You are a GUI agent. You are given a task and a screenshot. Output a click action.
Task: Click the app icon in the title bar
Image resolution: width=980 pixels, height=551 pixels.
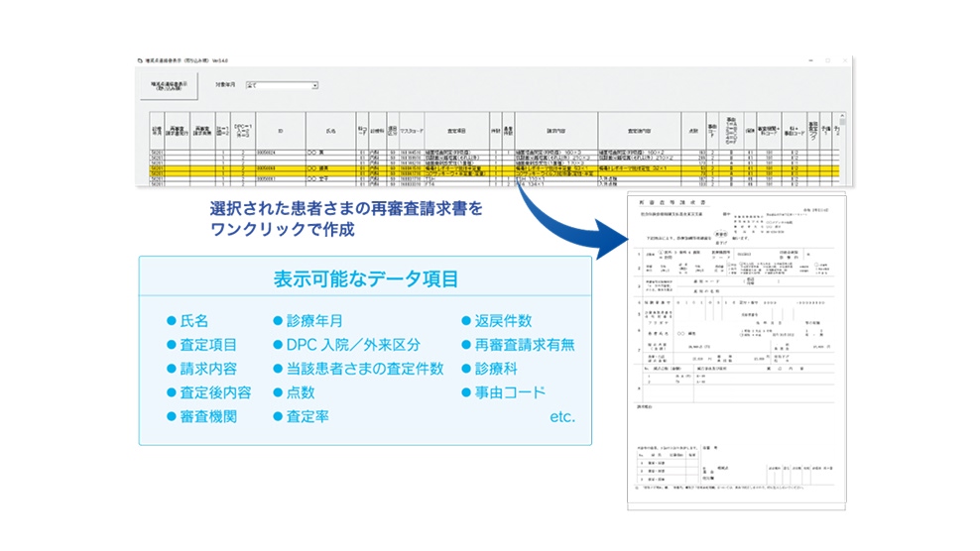140,61
